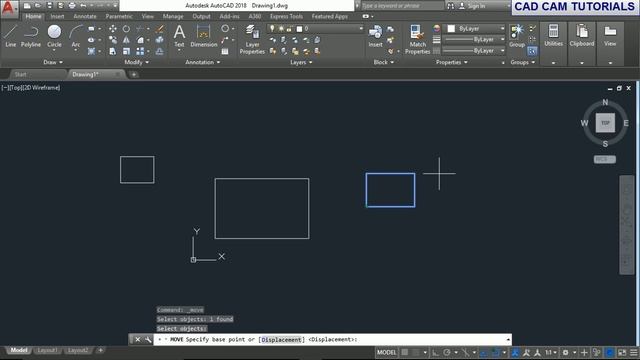This screenshot has width=640, height=360.
Task: Click the Stretch tool in Modify panel
Action: 113,51
